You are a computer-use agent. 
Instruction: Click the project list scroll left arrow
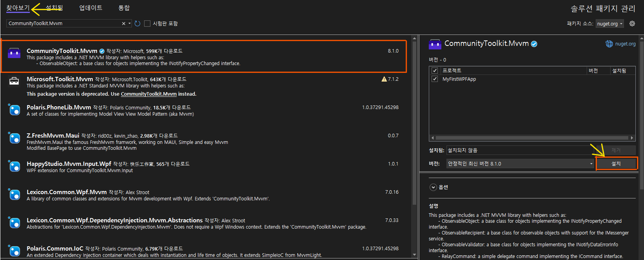click(432, 138)
